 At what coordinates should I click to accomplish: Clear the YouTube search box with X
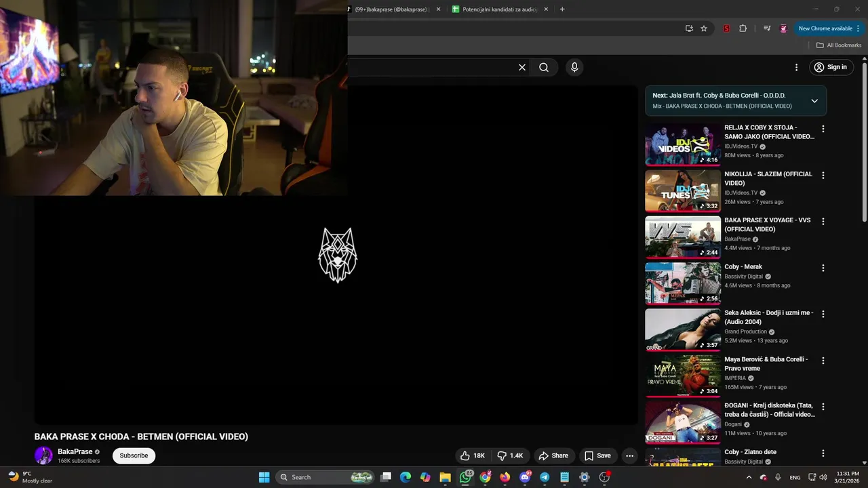(522, 67)
